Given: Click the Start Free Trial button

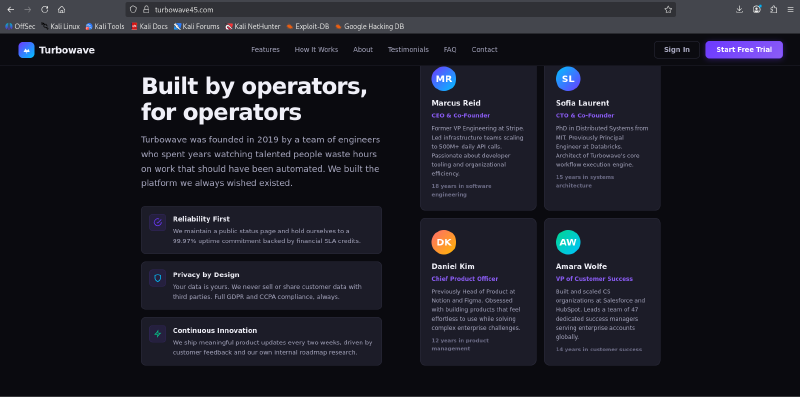Looking at the screenshot, I should pos(744,49).
